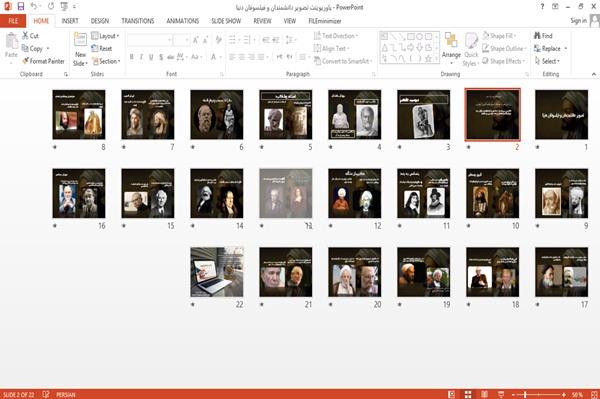Open the Layout dropdown
The height and width of the screenshot is (399, 600).
click(x=106, y=36)
